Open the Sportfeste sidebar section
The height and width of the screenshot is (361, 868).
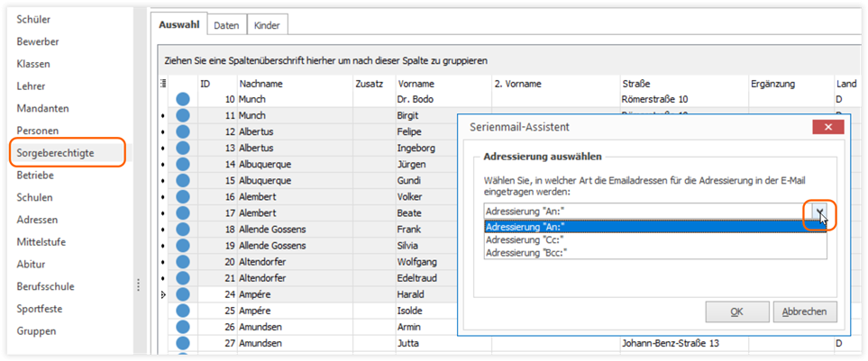click(40, 309)
